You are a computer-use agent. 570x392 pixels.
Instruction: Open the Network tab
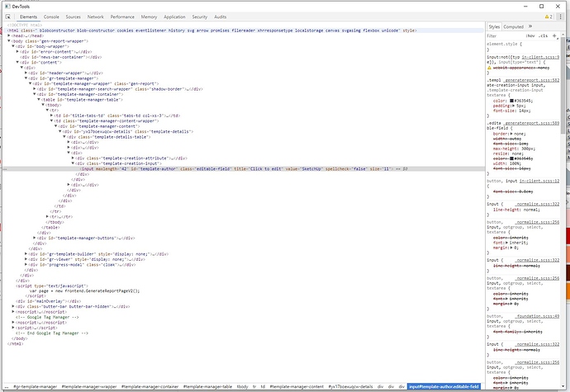pyautogui.click(x=95, y=17)
